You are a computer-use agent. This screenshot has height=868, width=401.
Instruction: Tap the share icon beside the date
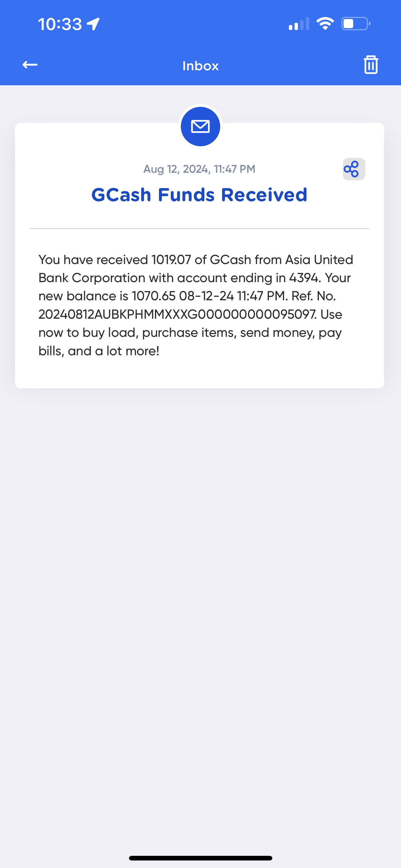click(354, 169)
